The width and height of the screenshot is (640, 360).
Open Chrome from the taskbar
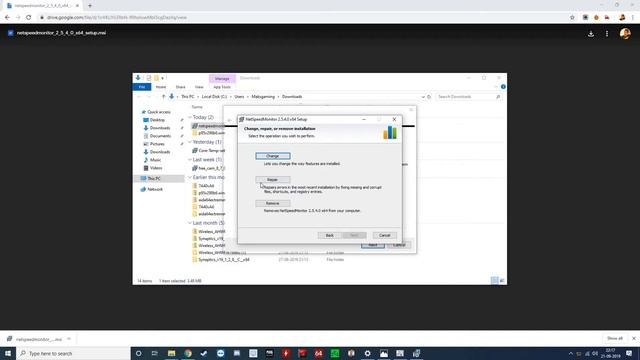click(x=188, y=353)
